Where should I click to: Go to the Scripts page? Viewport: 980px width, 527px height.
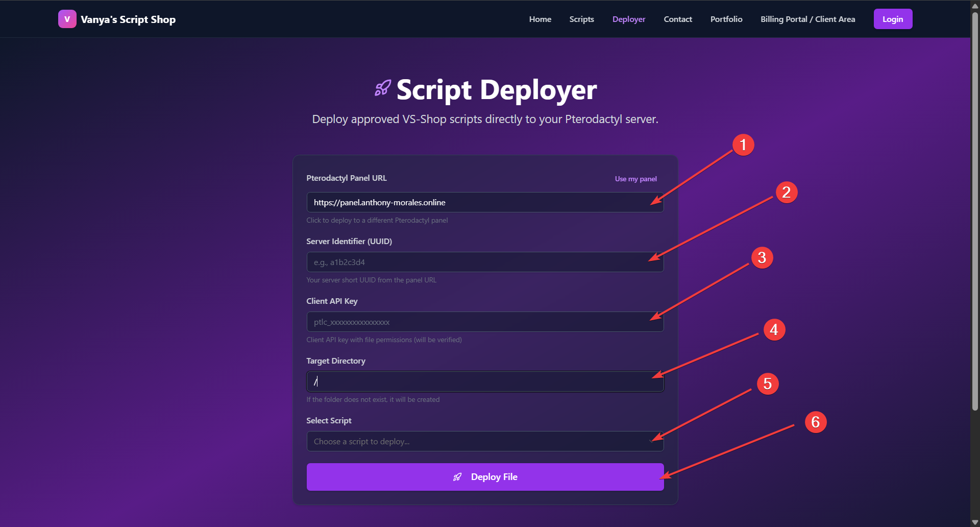[581, 19]
